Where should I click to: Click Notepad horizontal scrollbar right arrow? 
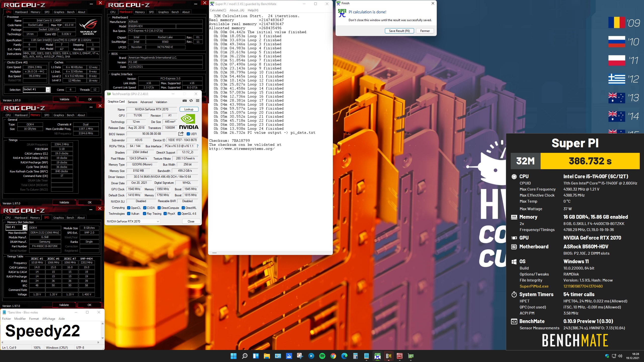(98, 342)
